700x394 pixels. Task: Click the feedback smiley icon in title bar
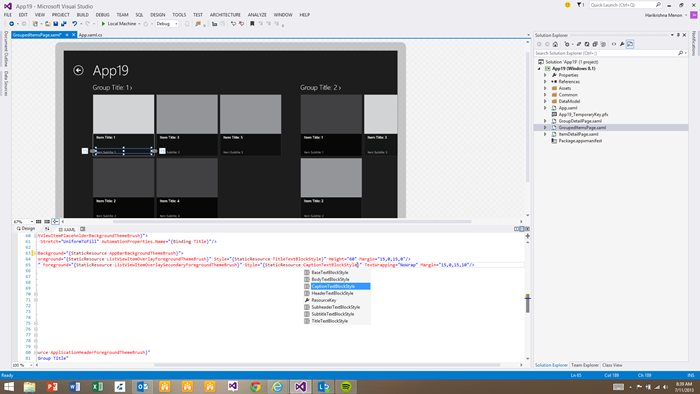[567, 5]
